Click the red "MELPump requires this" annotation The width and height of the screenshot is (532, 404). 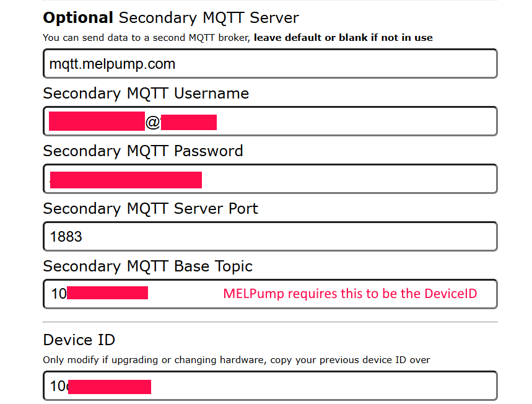[350, 294]
